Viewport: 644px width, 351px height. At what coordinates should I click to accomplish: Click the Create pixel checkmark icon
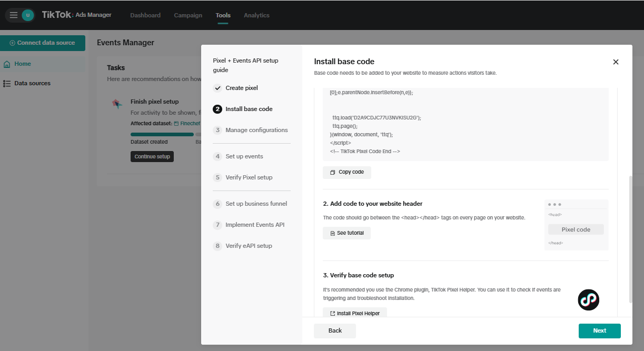point(217,88)
